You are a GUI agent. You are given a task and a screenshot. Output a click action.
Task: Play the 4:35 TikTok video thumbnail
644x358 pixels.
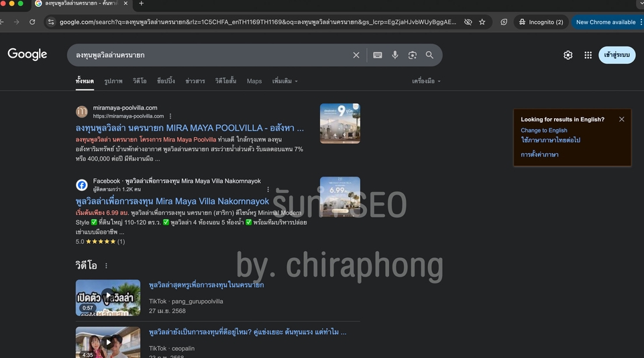[x=108, y=342]
